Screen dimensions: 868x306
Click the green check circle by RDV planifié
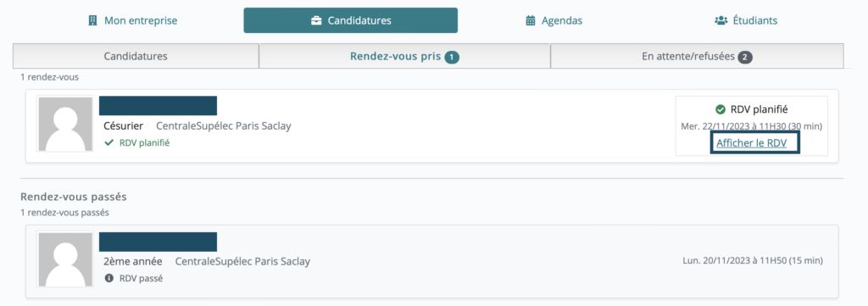point(721,109)
